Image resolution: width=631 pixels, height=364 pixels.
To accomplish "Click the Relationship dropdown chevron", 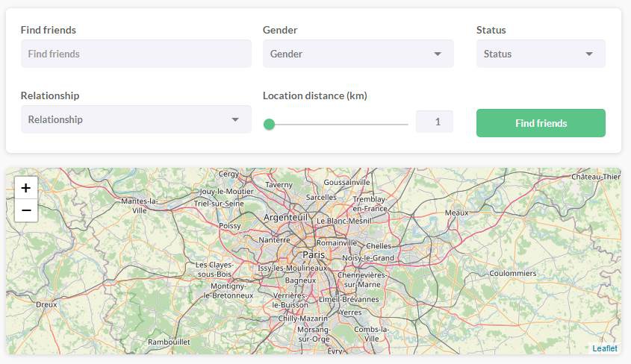I will [x=235, y=119].
